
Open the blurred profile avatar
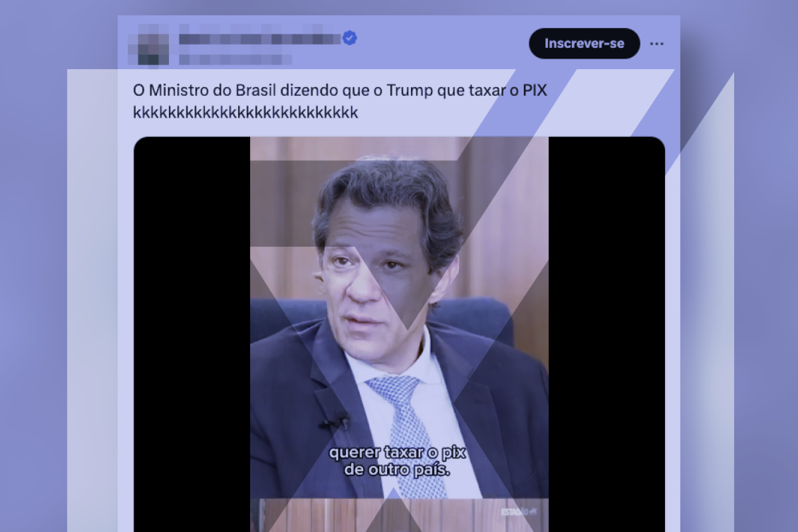point(149,45)
